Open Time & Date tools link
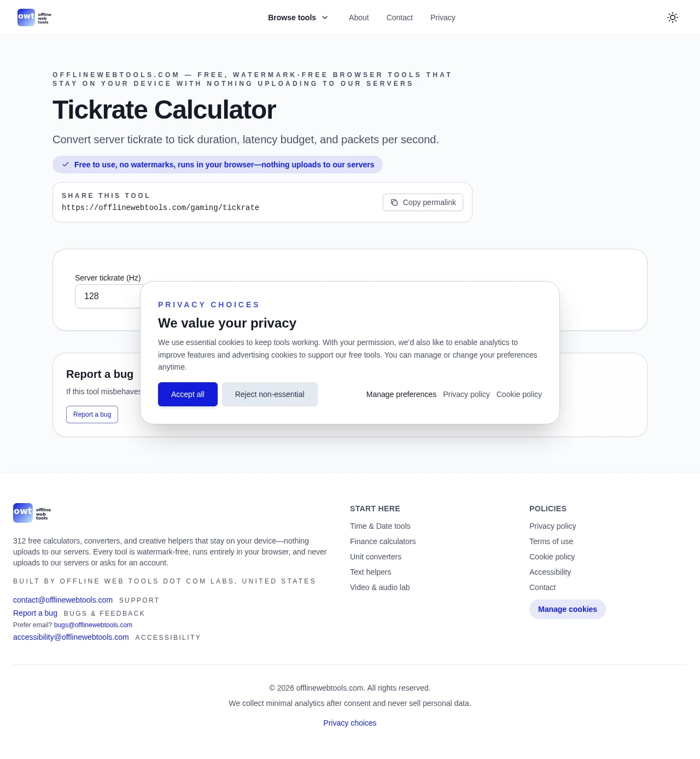 coord(380,526)
